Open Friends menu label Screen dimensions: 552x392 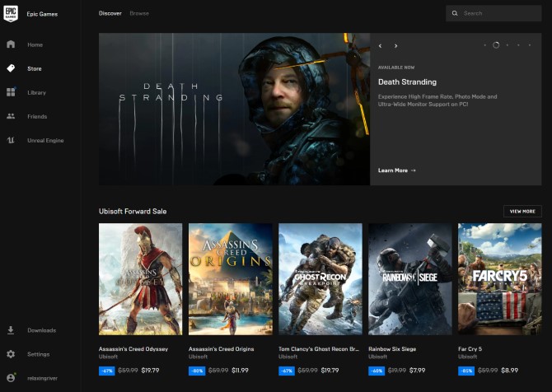tap(37, 116)
